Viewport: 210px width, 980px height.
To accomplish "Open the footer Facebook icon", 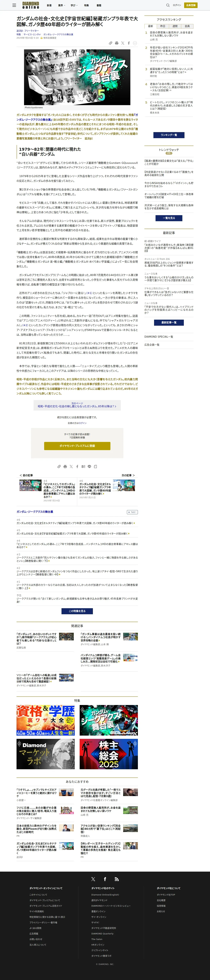I will coord(105,879).
